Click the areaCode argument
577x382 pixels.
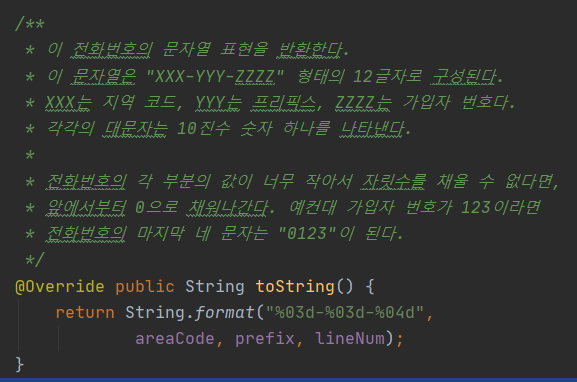[x=175, y=339]
